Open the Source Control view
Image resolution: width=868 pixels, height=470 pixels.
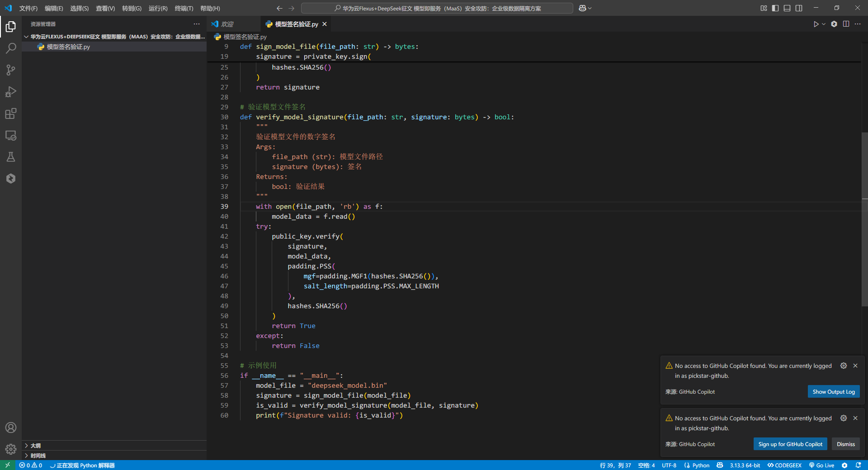pos(11,70)
